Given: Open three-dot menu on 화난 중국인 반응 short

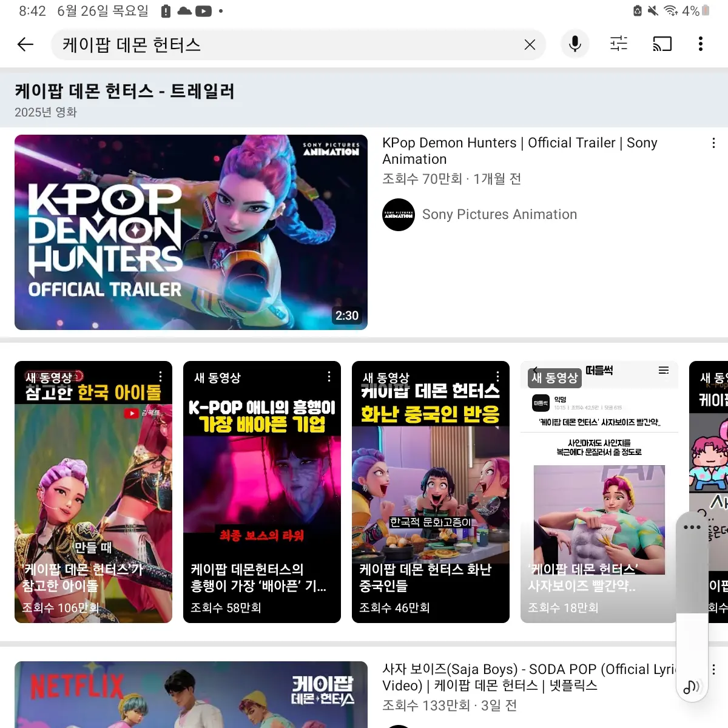Looking at the screenshot, I should 497,376.
